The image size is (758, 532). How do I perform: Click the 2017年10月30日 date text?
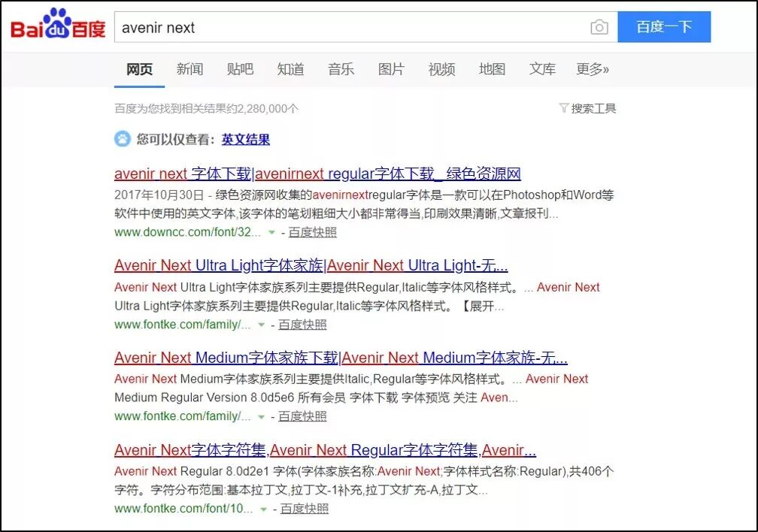click(x=159, y=195)
